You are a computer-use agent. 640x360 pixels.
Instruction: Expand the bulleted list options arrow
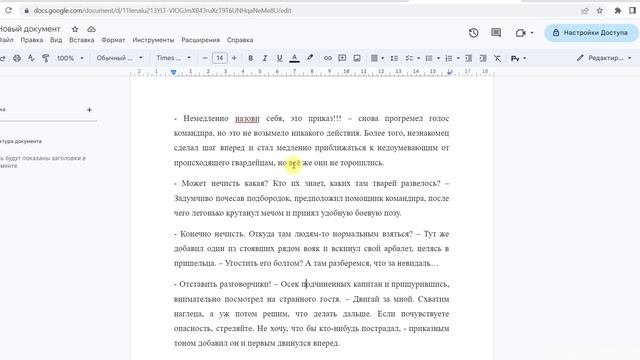(x=438, y=58)
